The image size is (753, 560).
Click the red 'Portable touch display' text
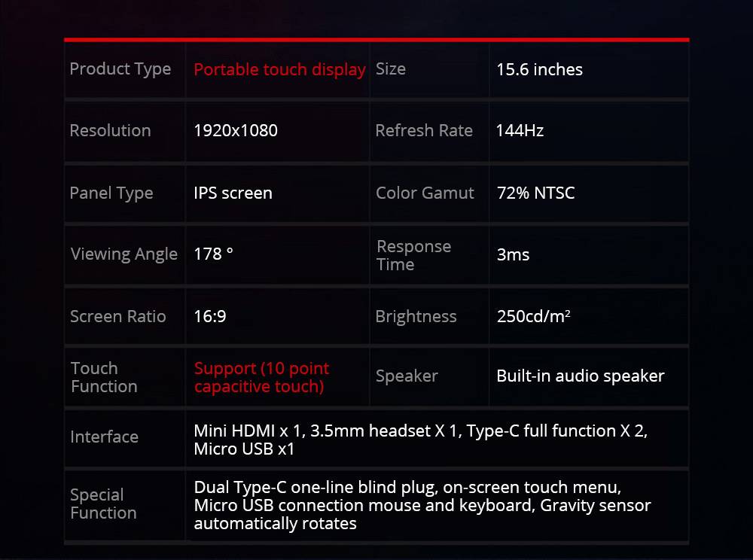pos(279,70)
